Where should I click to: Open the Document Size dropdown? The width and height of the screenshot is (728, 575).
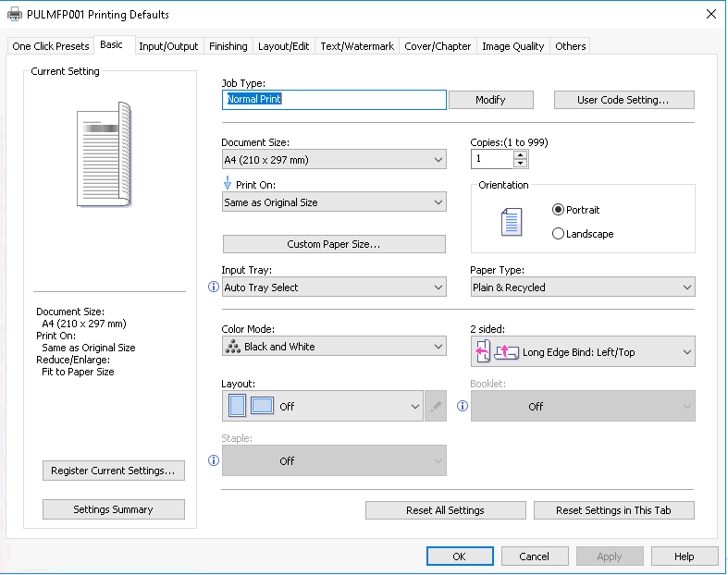point(334,160)
